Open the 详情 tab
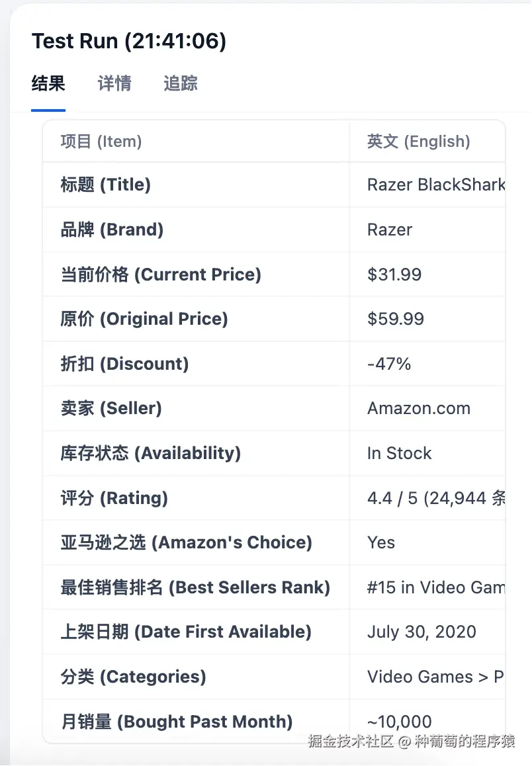Screen dimensions: 532x766 (x=114, y=84)
